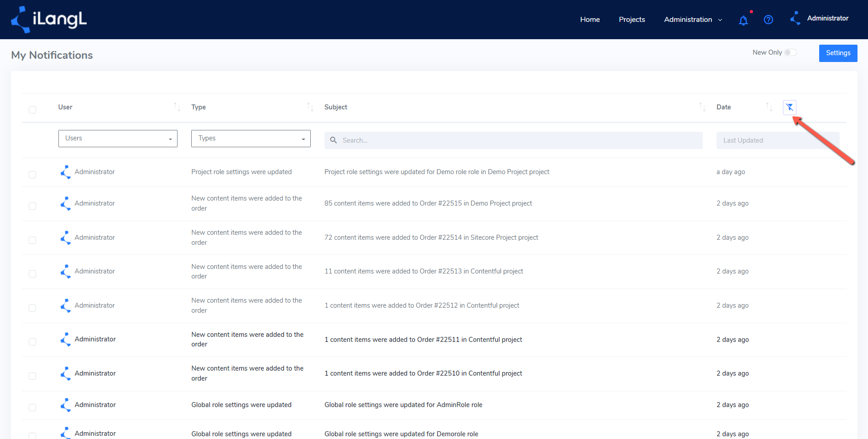868x439 pixels.
Task: Click 'Project role settings were updated' type cell
Action: tap(241, 172)
